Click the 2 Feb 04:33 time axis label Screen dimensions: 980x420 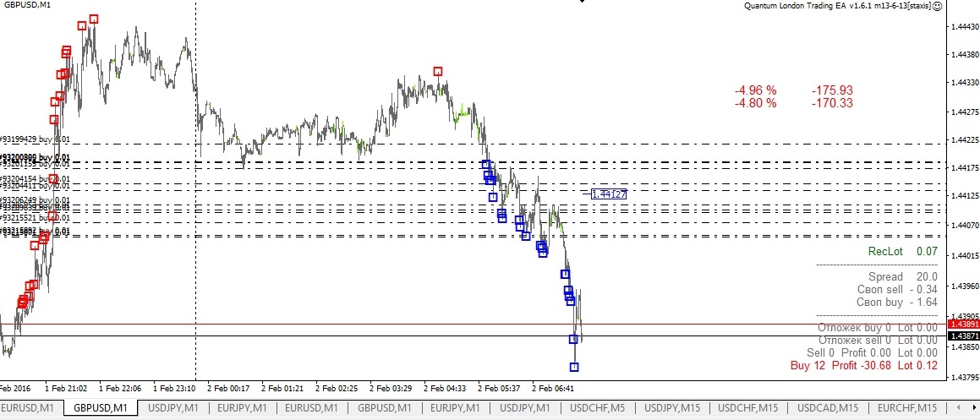point(444,388)
